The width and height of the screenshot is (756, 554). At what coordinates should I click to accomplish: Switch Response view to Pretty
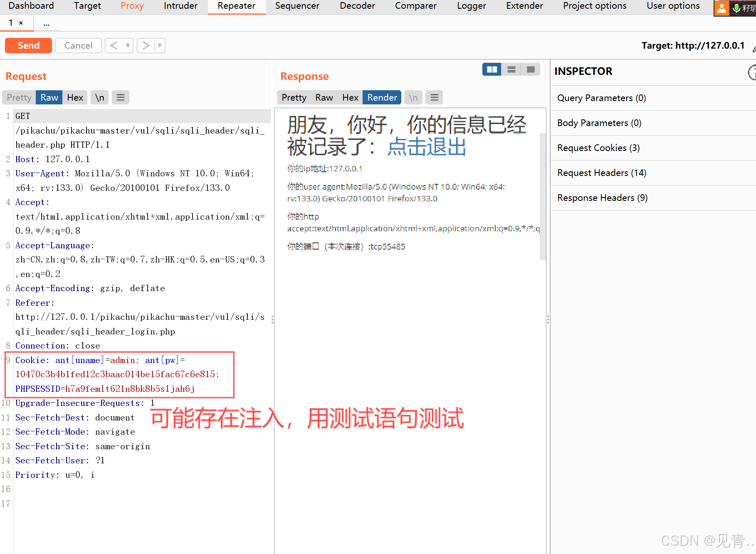point(294,97)
